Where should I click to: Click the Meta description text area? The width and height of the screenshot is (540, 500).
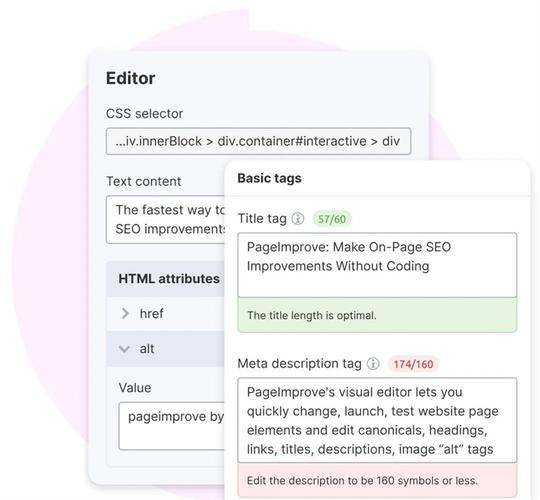pyautogui.click(x=377, y=420)
